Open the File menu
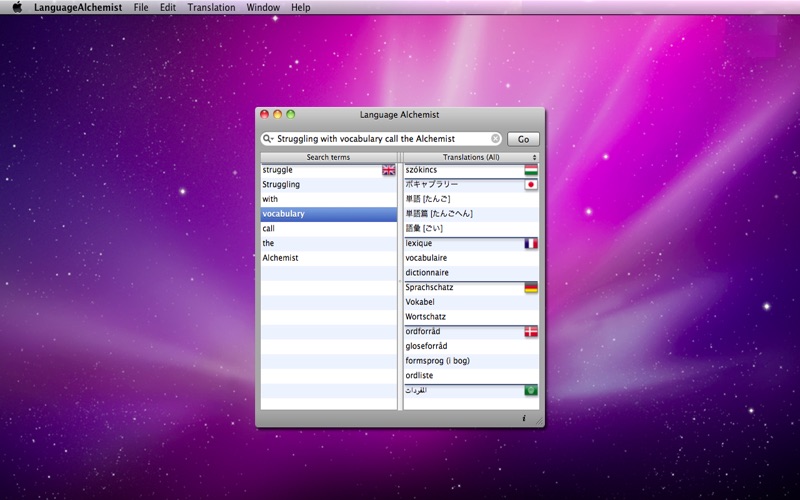The height and width of the screenshot is (500, 800). pos(141,7)
